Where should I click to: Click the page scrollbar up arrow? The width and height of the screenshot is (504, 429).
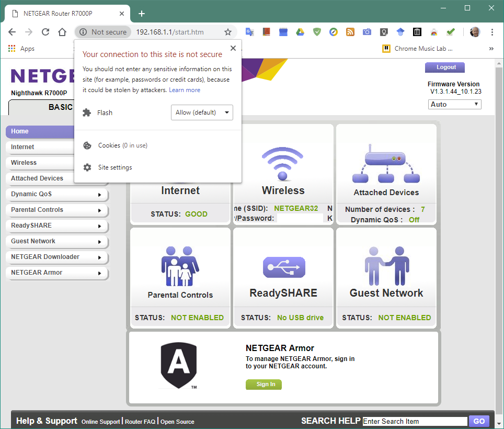click(x=499, y=63)
